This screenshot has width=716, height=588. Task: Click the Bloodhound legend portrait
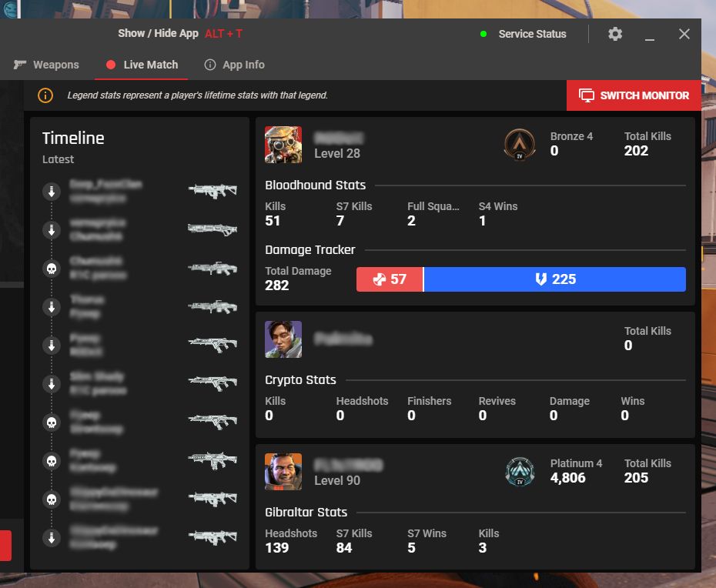pos(283,145)
